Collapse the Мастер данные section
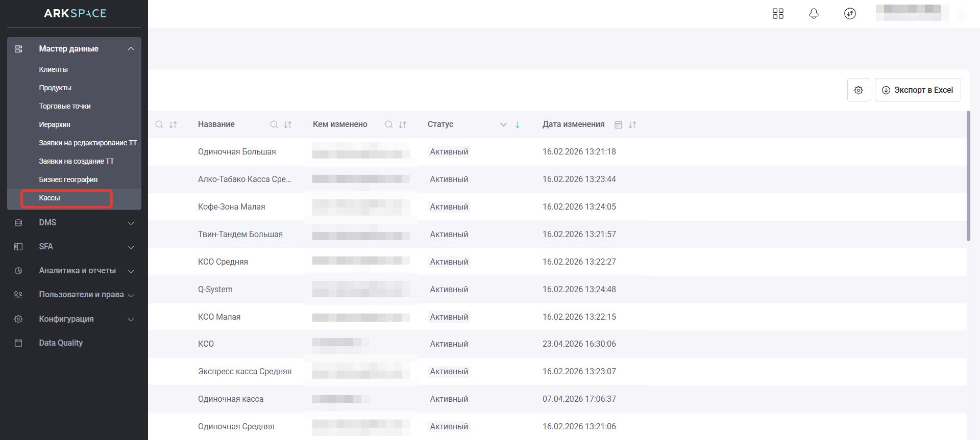Image resolution: width=980 pixels, height=440 pixels. (131, 49)
